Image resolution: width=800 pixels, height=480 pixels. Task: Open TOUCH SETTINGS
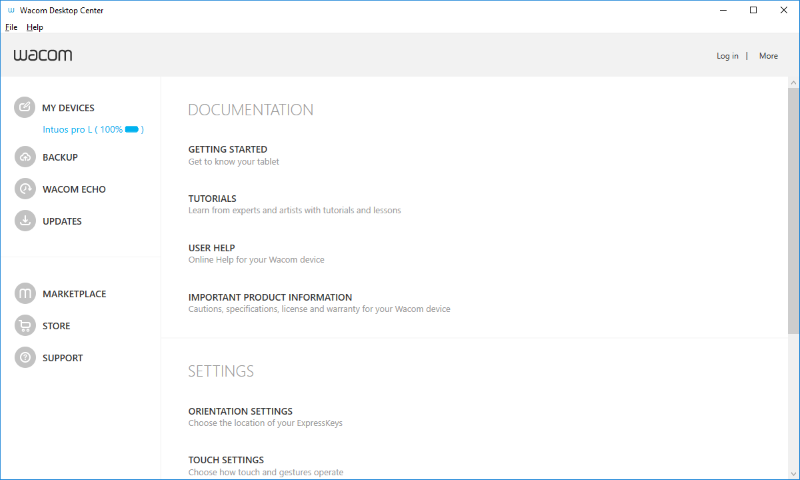[x=226, y=460]
